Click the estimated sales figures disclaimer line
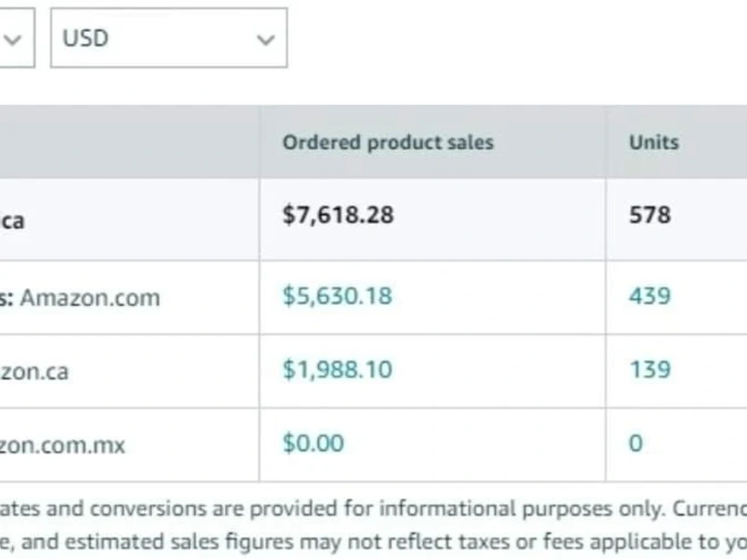The image size is (747, 560). (x=373, y=542)
